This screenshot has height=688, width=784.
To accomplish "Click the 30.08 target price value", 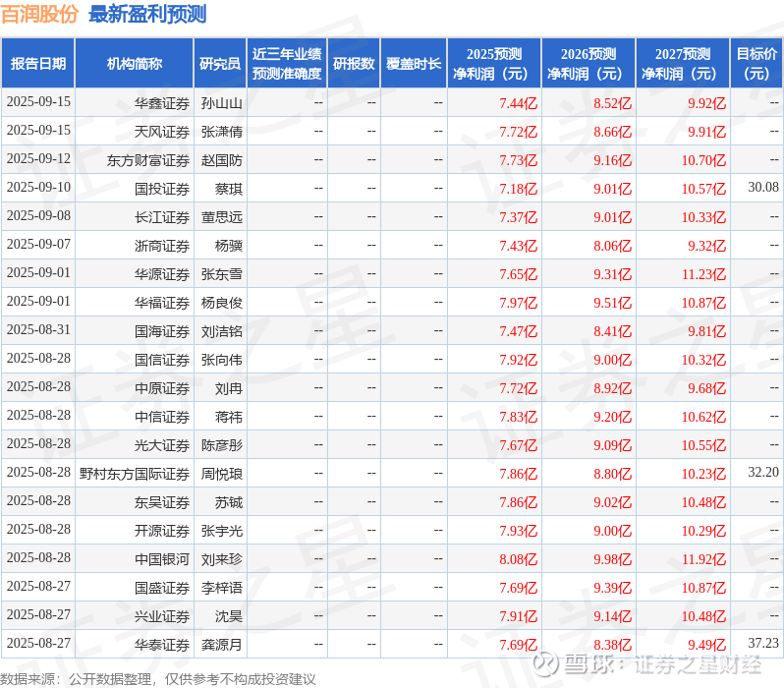I will (763, 187).
